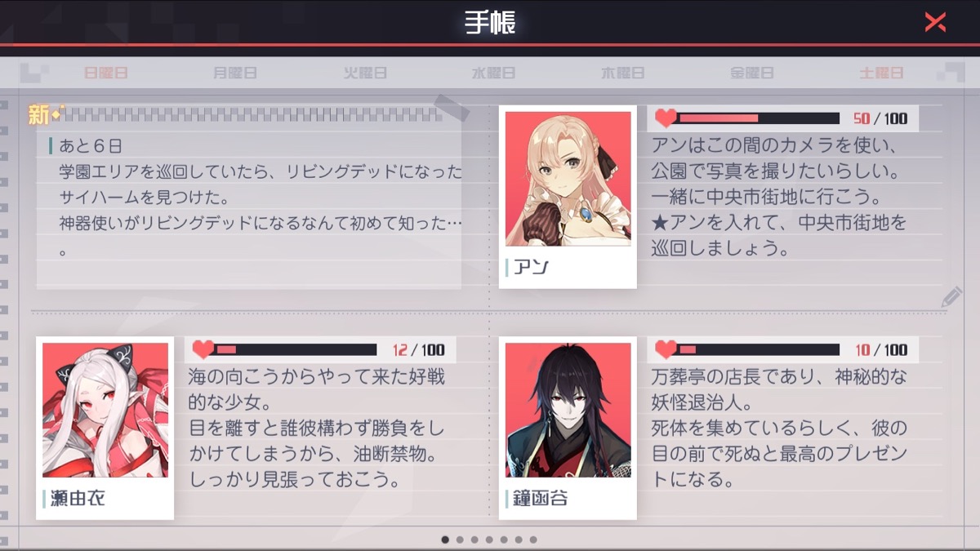
Task: Select the 日曜日 day column header
Action: pyautogui.click(x=106, y=73)
